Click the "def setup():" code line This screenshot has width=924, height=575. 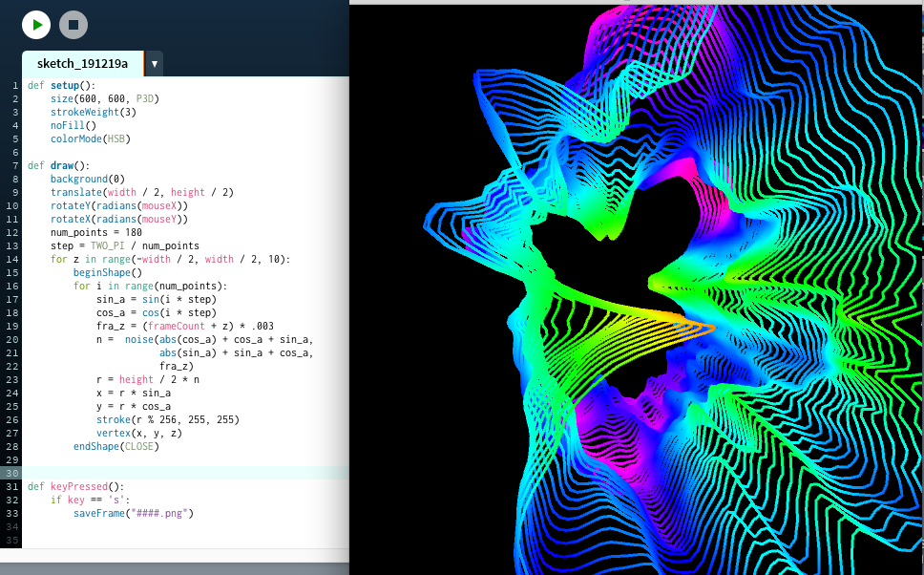[x=61, y=85]
